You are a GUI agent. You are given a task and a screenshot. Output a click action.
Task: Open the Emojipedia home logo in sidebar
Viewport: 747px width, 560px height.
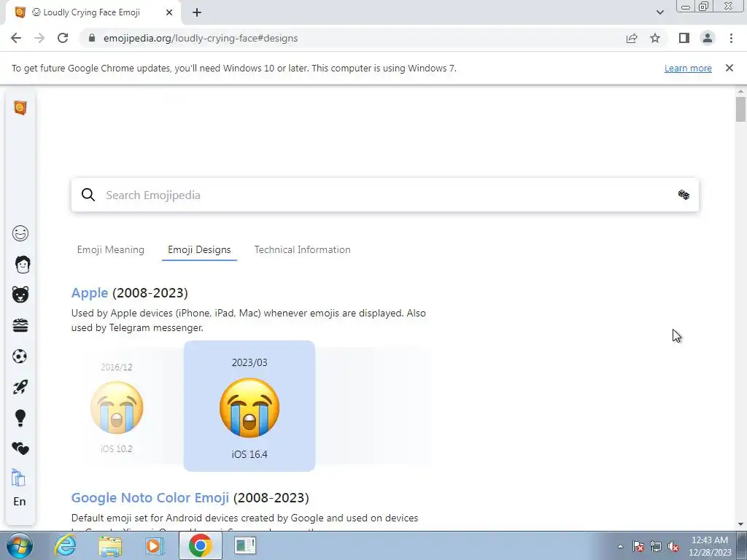20,108
